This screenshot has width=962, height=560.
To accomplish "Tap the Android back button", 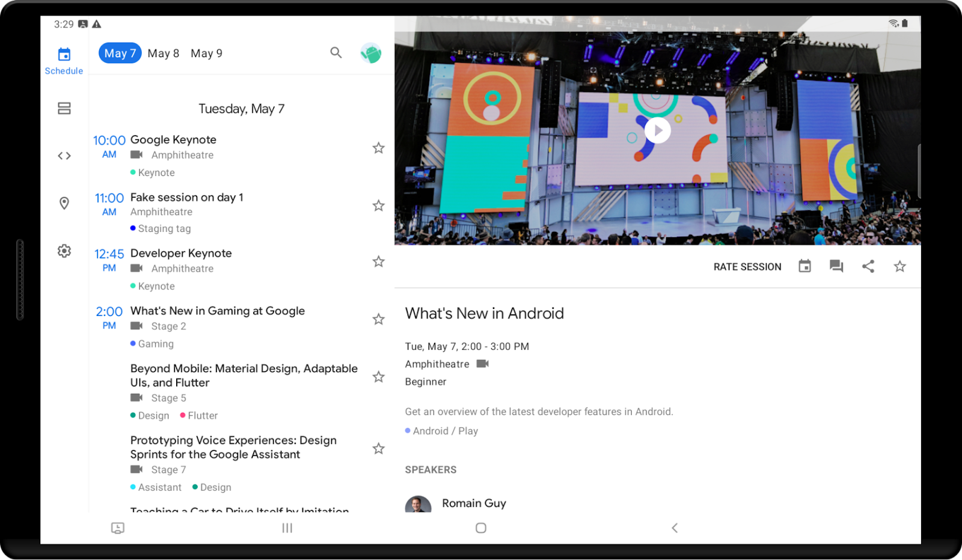I will point(675,528).
